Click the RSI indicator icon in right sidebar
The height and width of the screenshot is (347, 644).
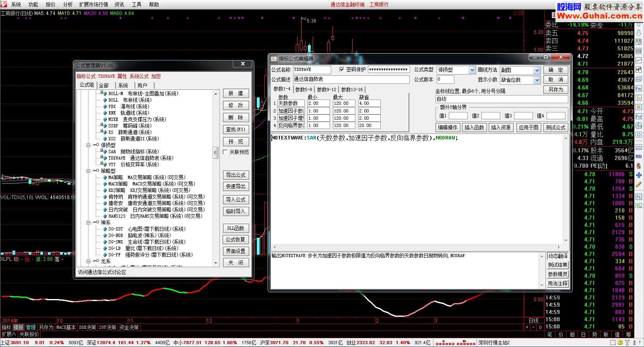639,156
